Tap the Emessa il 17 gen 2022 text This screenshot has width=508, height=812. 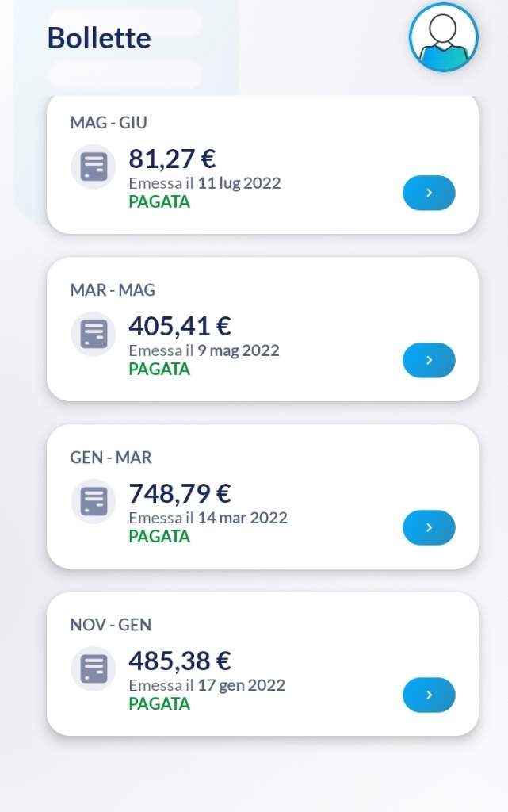[207, 685]
